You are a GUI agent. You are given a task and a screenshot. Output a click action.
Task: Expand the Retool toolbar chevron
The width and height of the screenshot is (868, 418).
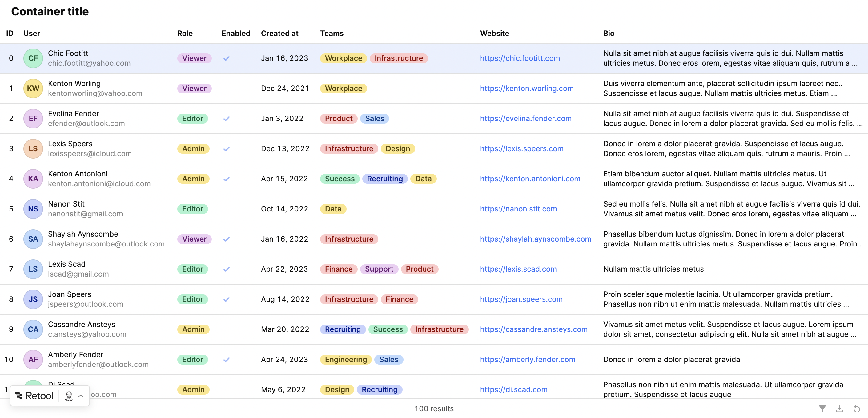tap(81, 396)
